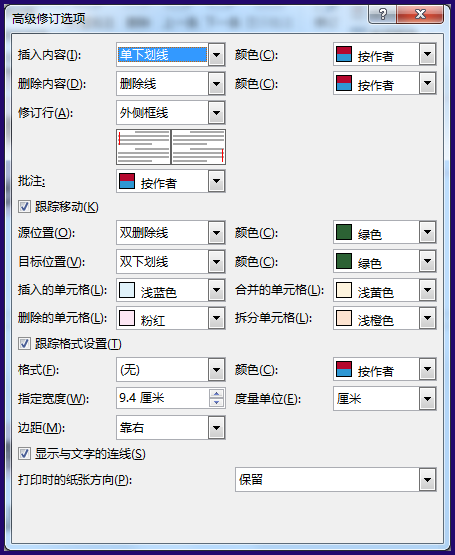455x555 pixels.
Task: Uncheck 显示与文字的连线 option
Action: click(24, 454)
